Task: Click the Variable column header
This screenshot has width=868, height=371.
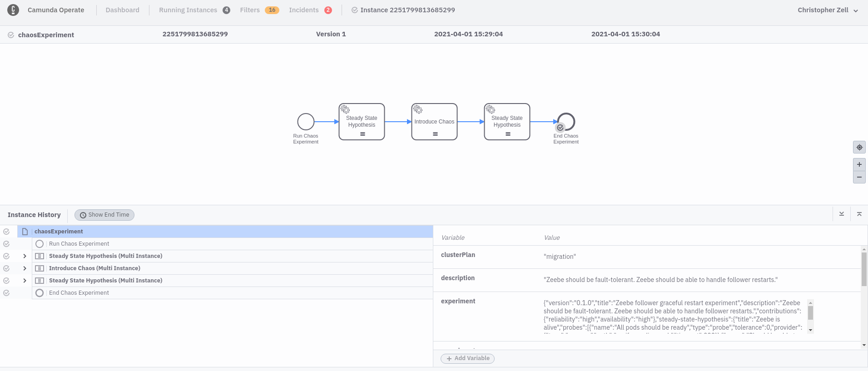Action: point(453,237)
